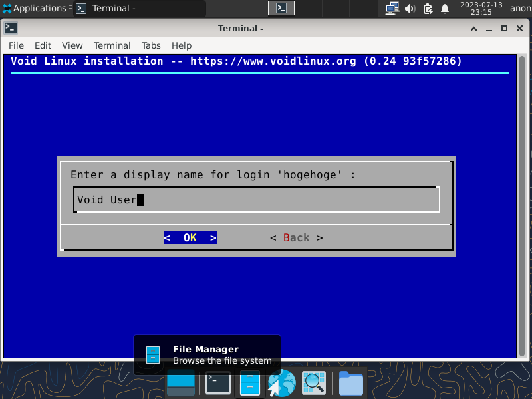Screen dimensions: 532x399
Task: Maximize the Terminal window
Action: (x=504, y=29)
